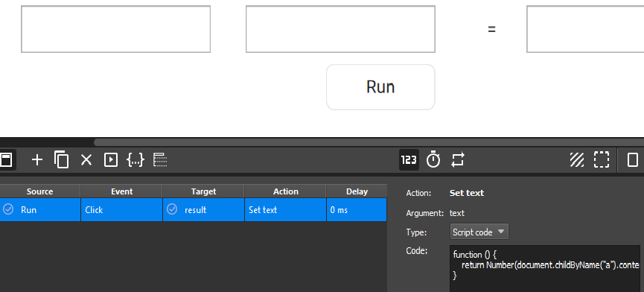Screen dimensions: 644x292
Task: Open the script braces {...} icon
Action: pos(136,159)
